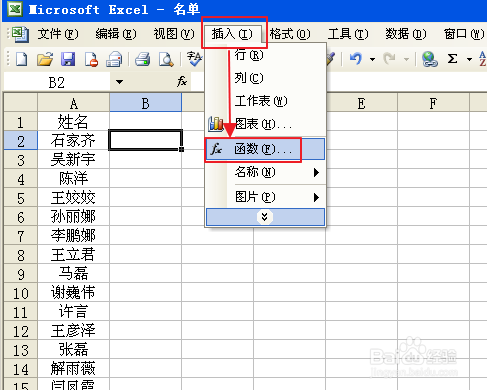Choose 列(C) from the Insert menu
The height and width of the screenshot is (390, 487).
coord(265,78)
